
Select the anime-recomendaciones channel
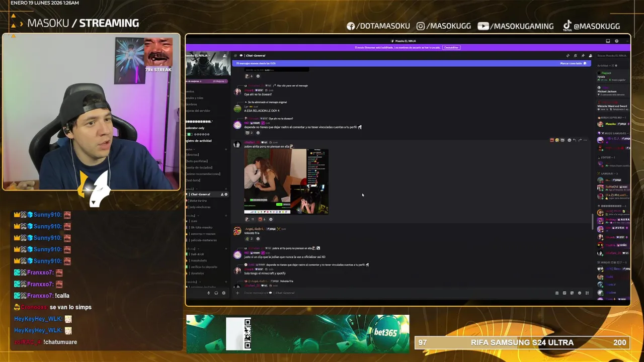[x=203, y=174]
